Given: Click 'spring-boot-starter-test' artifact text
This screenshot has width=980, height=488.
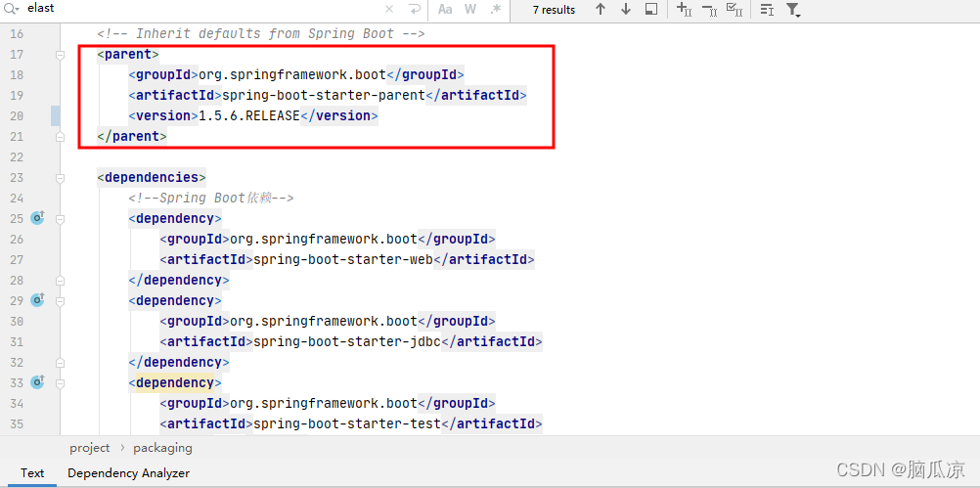Looking at the screenshot, I should coord(347,424).
